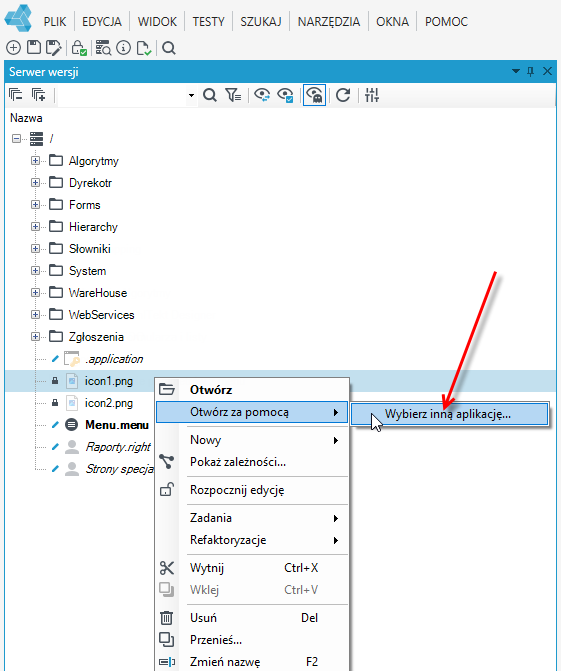Collapse the root server node

(16, 138)
